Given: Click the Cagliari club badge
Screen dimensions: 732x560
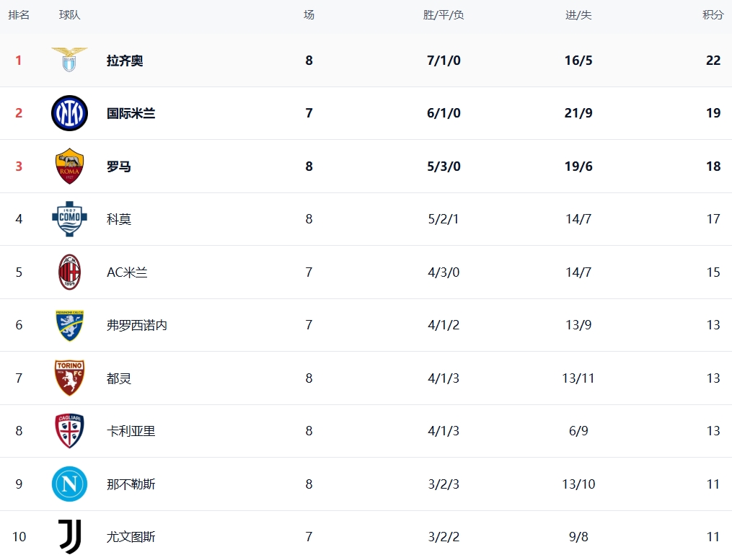Looking at the screenshot, I should pos(69,431).
